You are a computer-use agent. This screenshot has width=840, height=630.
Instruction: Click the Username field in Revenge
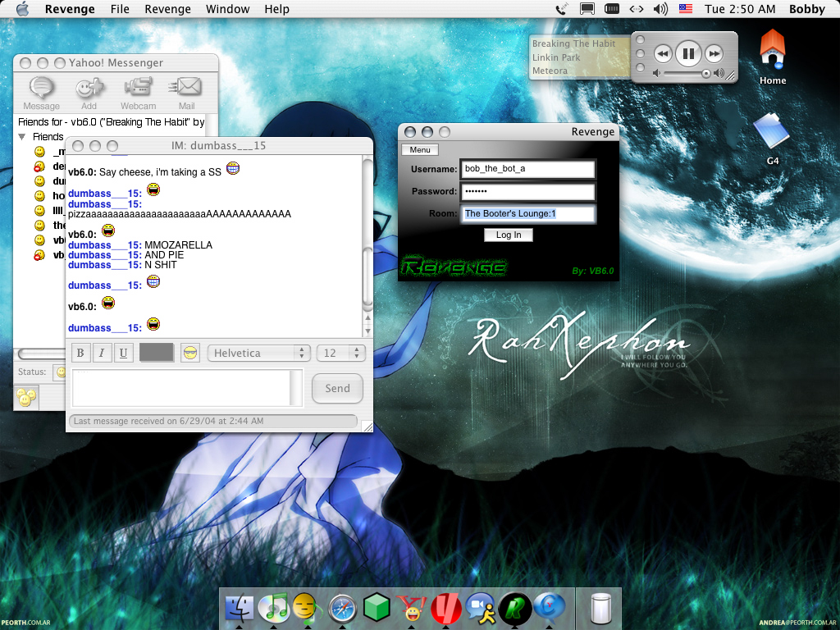[527, 169]
